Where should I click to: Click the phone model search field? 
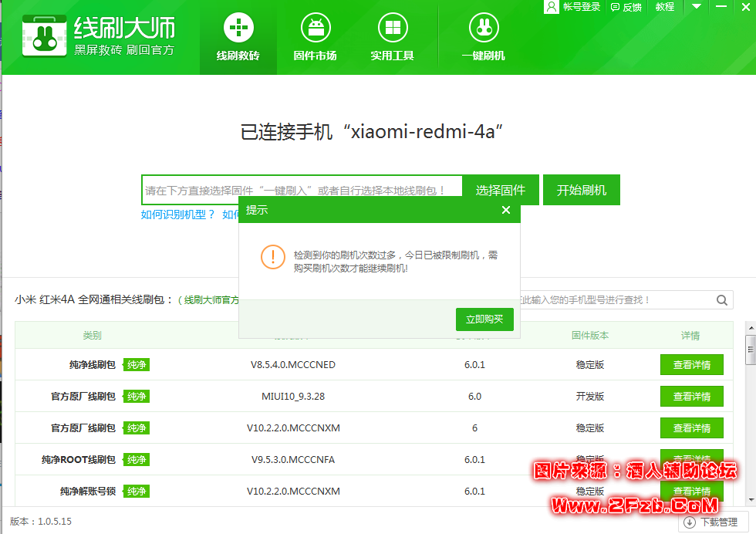pyautogui.click(x=617, y=300)
